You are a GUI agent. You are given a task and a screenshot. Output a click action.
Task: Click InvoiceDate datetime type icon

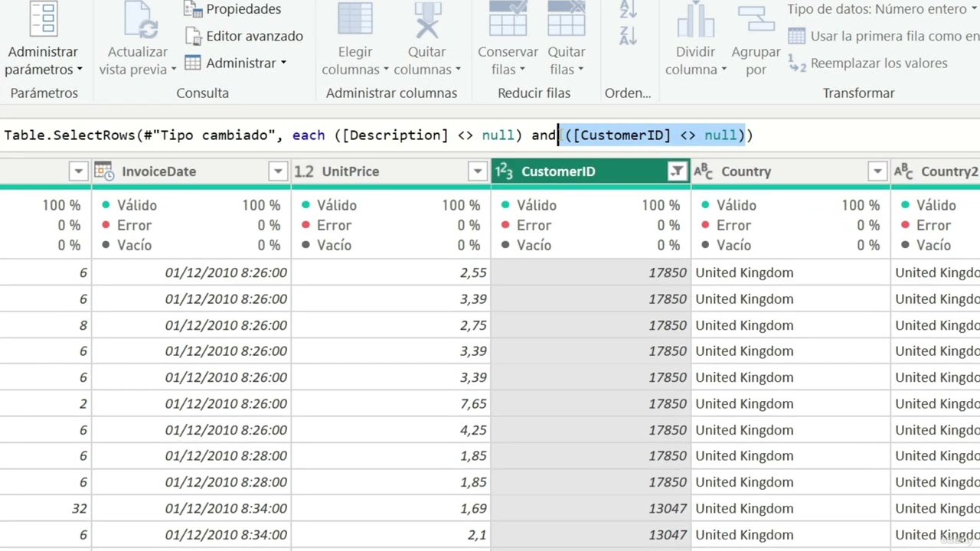click(104, 171)
